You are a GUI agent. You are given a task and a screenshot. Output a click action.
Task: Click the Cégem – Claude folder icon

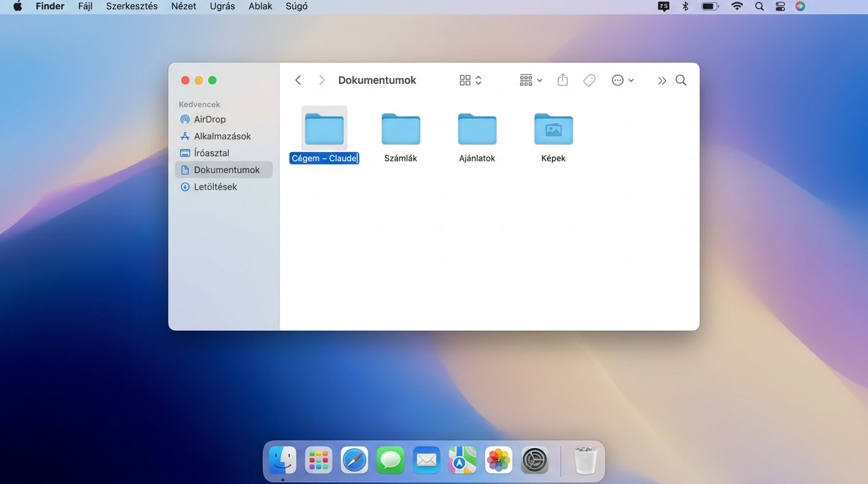[x=324, y=129]
